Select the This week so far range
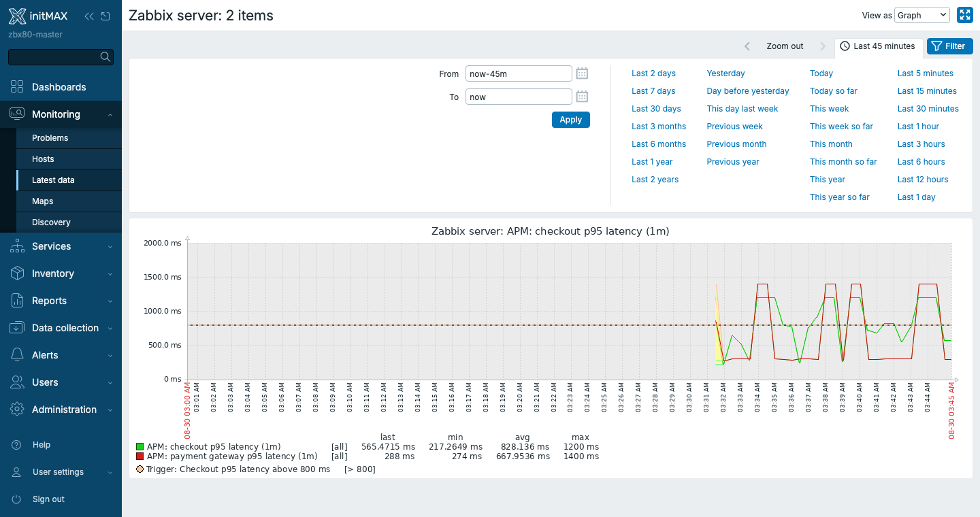Viewport: 980px width, 517px height. [841, 127]
